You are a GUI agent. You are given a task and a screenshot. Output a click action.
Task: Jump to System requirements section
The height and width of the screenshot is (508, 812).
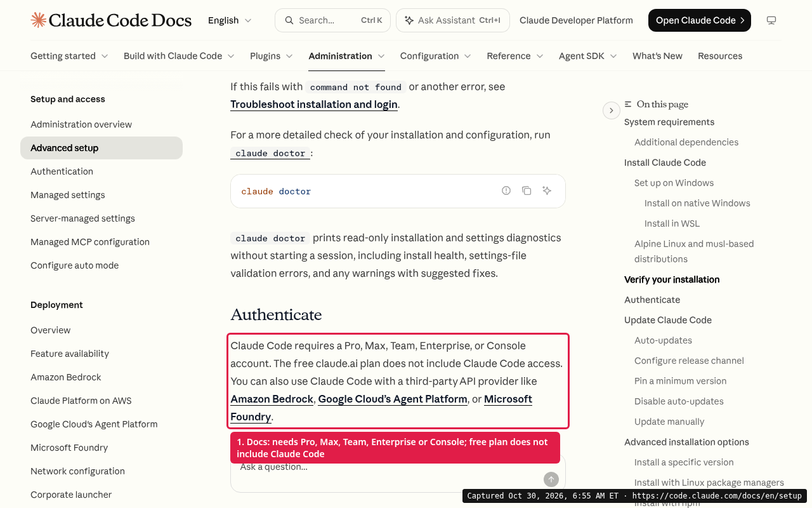(x=669, y=122)
